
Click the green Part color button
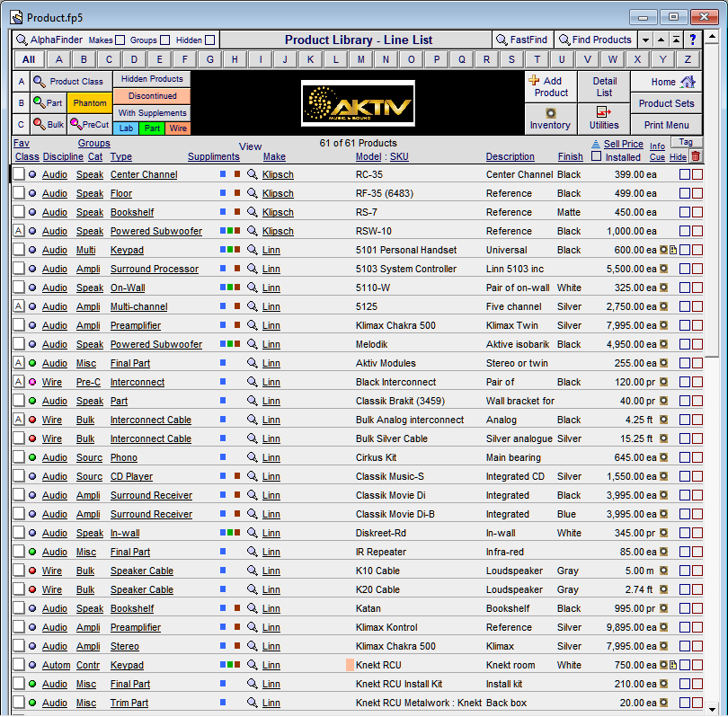click(x=152, y=128)
